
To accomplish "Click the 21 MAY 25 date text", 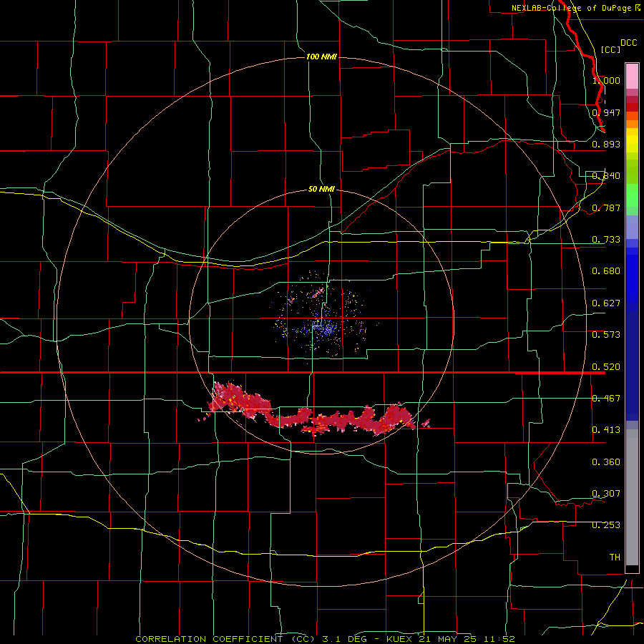I will 448,639.
